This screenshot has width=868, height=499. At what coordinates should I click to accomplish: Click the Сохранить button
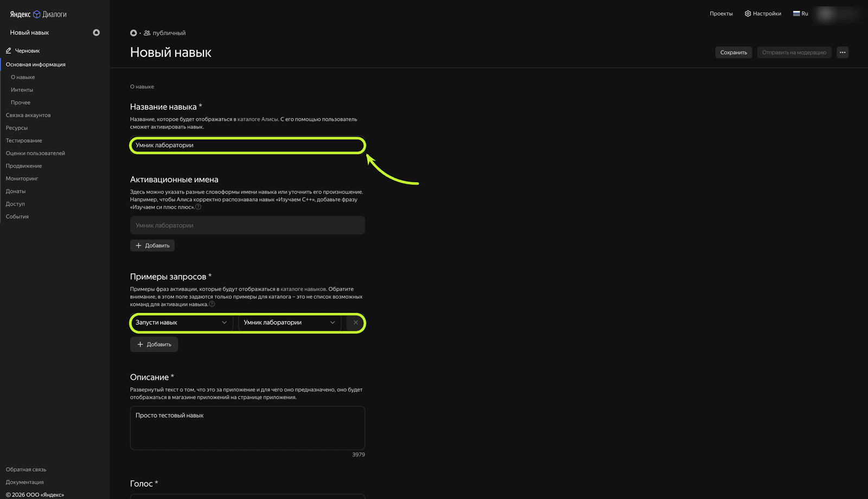tap(733, 53)
